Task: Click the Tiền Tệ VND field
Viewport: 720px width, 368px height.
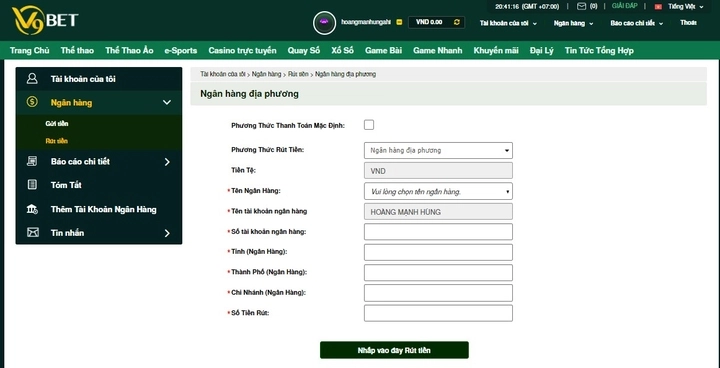Action: pos(438,170)
